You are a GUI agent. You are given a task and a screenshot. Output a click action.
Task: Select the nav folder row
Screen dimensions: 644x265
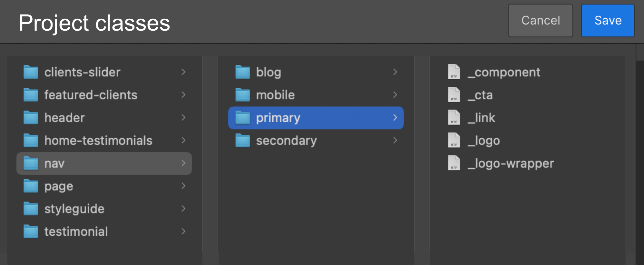[104, 163]
